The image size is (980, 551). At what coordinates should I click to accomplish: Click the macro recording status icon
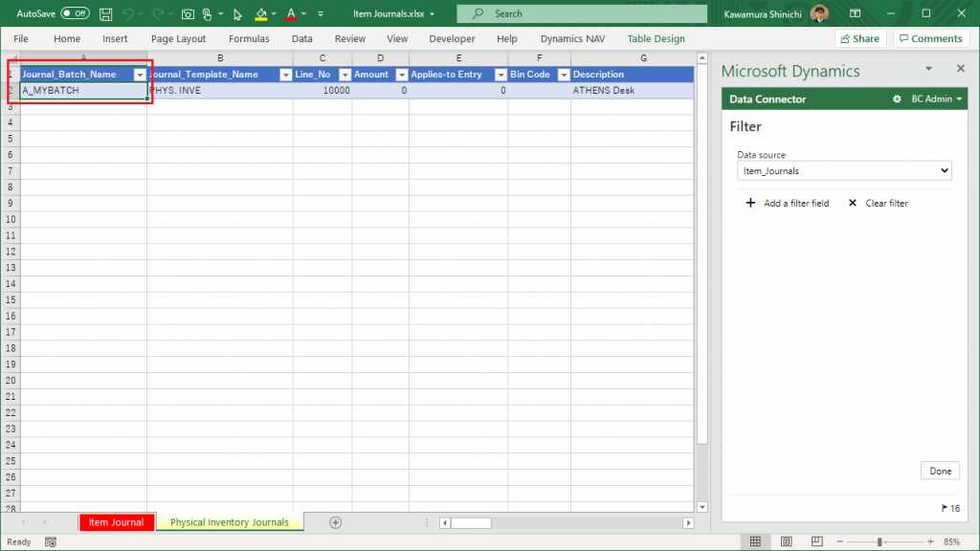pos(51,542)
